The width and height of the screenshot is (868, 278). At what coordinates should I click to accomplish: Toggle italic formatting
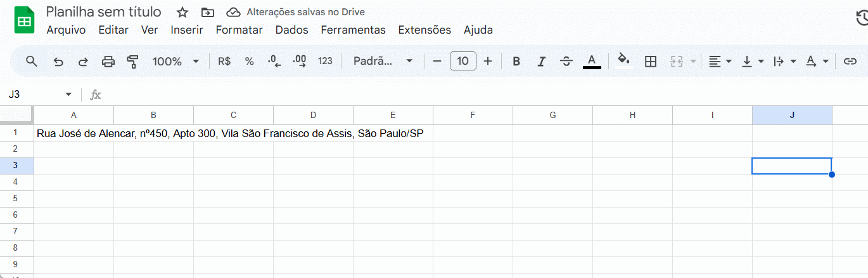[541, 62]
